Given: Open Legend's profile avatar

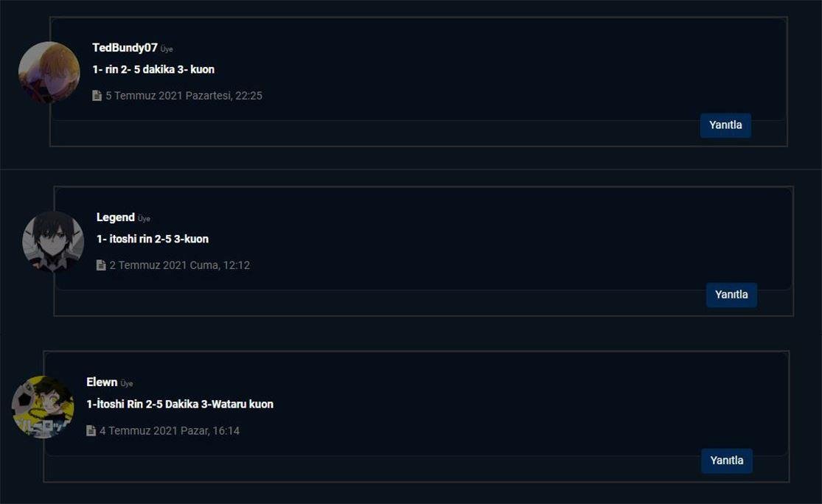Looking at the screenshot, I should (x=53, y=242).
